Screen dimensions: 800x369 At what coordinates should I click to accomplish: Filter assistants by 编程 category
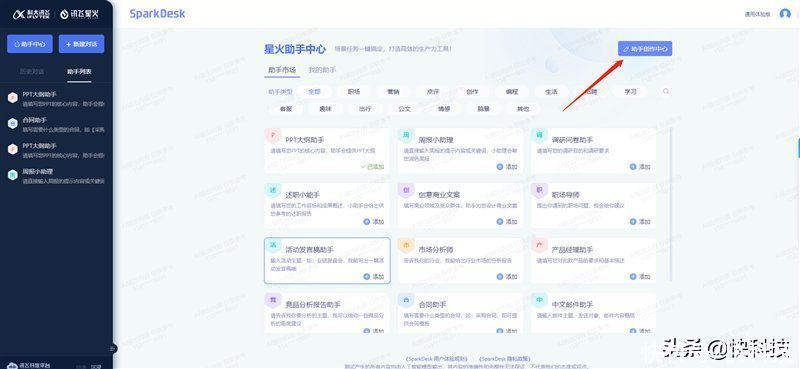click(x=512, y=92)
